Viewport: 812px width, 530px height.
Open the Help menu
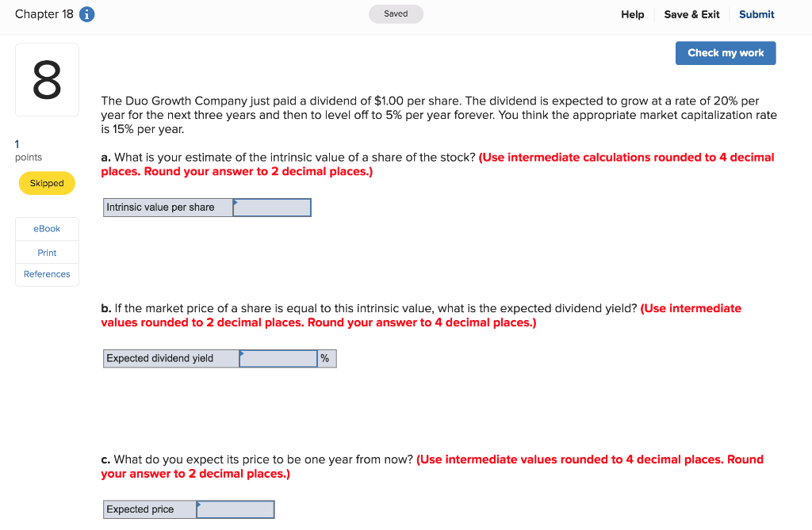(632, 14)
